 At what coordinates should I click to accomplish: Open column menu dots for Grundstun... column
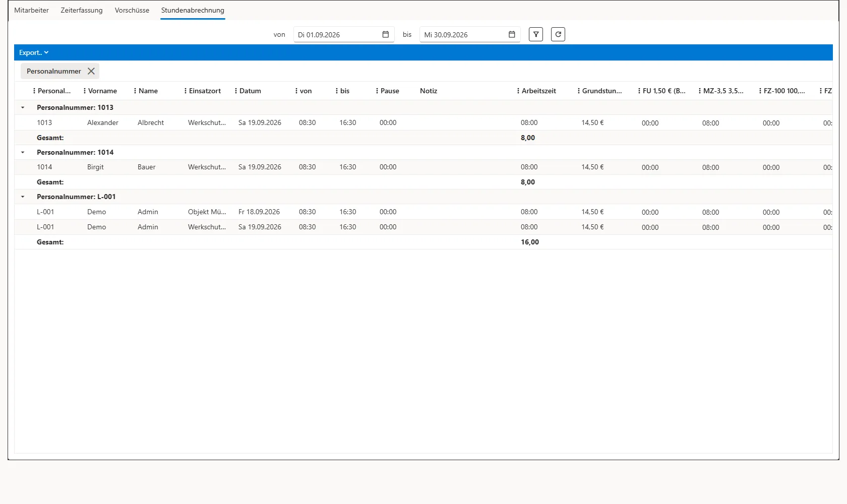[x=579, y=91]
